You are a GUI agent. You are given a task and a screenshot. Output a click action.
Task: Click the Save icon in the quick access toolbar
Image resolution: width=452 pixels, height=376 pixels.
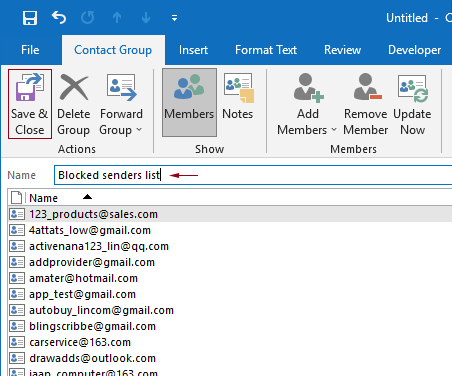point(30,18)
